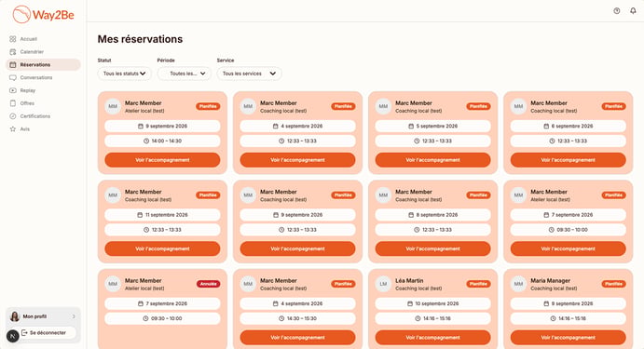Viewport: 644px width, 349px height.
Task: View accompagnement for 4 septembre 12:33 booking
Action: (x=297, y=160)
